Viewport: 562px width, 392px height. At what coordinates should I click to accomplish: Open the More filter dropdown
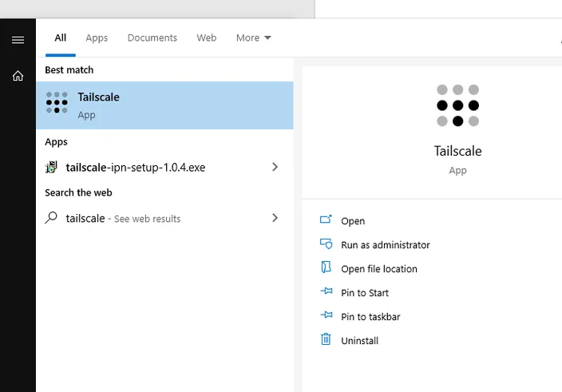click(253, 38)
